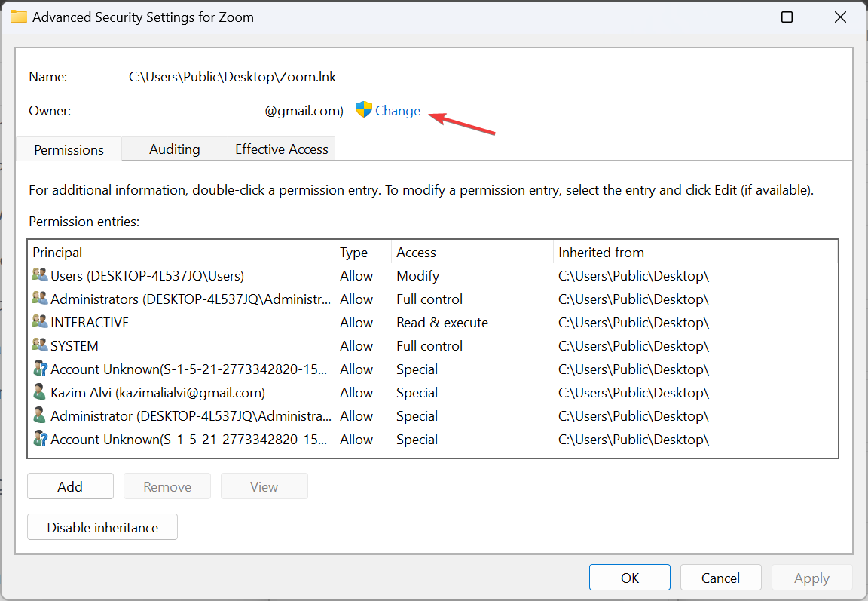Click the Kazim Alvi user icon
Viewport: 868px width, 601px height.
pyautogui.click(x=39, y=391)
